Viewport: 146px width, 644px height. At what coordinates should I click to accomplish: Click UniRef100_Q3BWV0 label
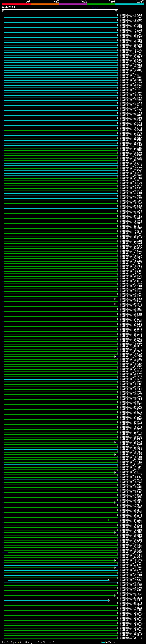(131, 394)
